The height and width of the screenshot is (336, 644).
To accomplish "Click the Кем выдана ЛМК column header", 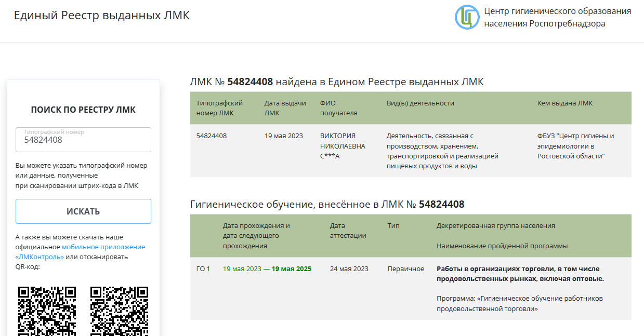I will [565, 103].
